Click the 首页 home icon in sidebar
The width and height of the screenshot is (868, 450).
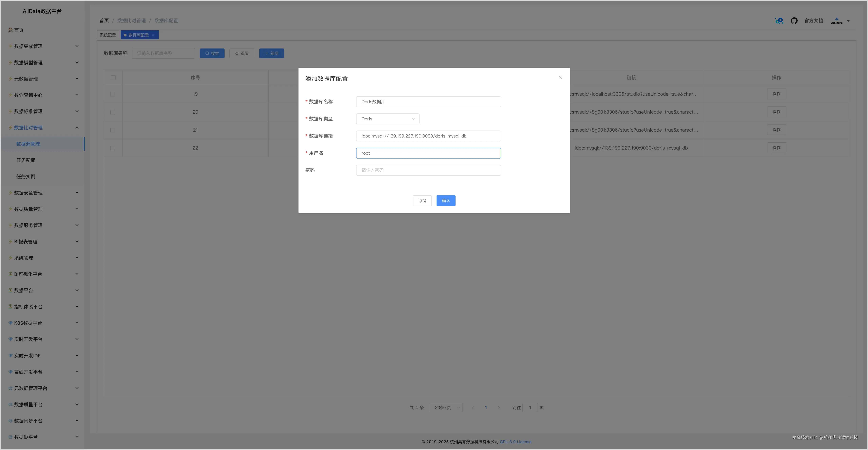11,30
